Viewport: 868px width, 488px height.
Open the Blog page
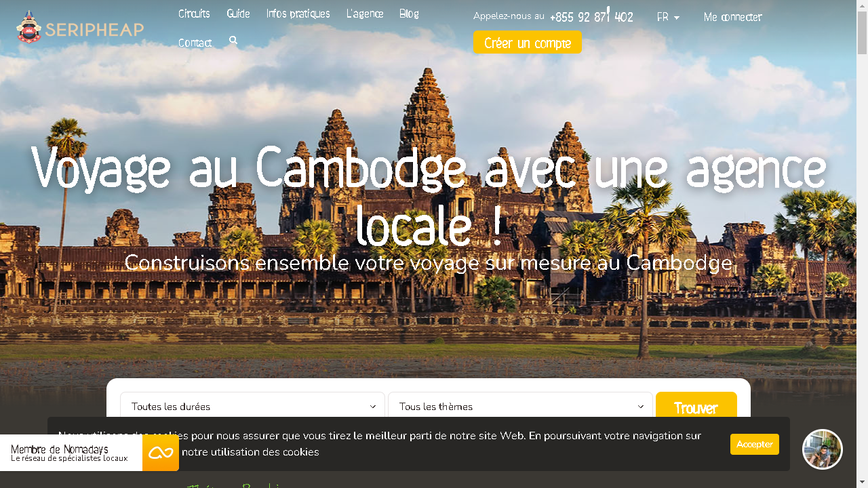pos(409,13)
